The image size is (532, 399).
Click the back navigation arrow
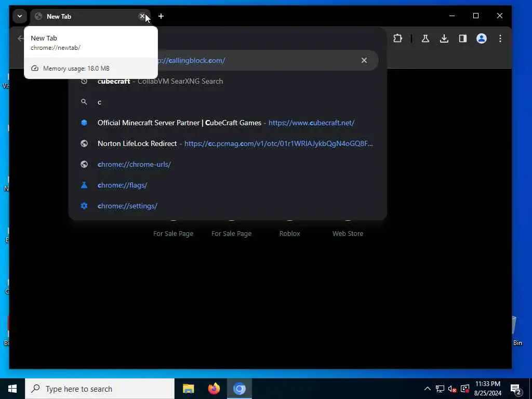click(x=21, y=38)
